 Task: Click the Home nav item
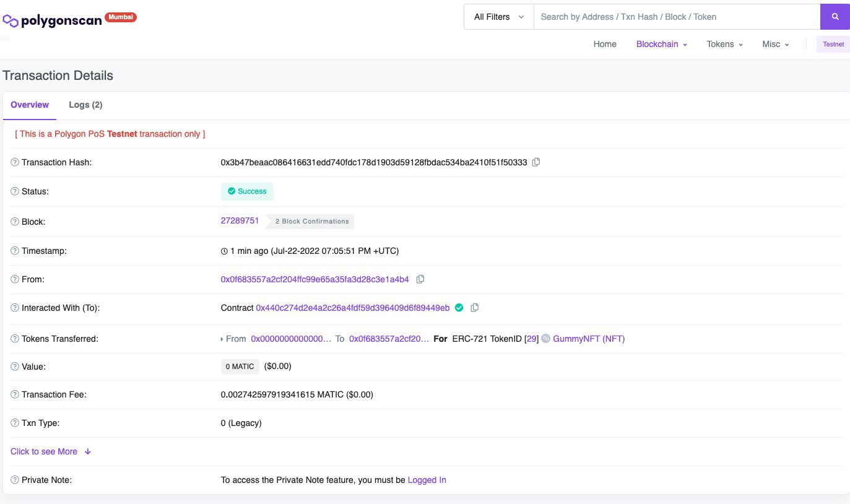pyautogui.click(x=605, y=44)
